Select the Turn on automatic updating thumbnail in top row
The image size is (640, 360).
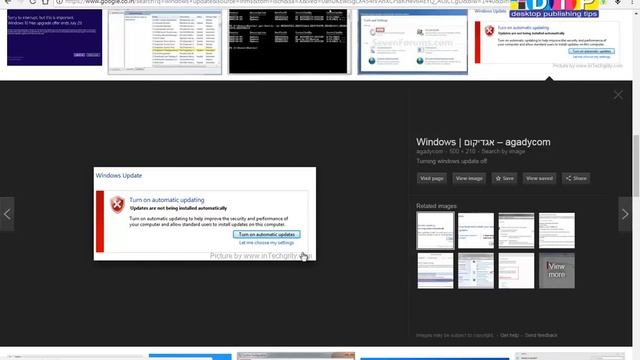coord(549,39)
